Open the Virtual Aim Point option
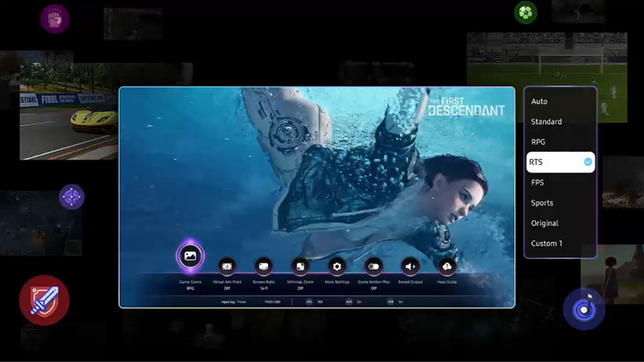The image size is (644, 362). tap(227, 266)
